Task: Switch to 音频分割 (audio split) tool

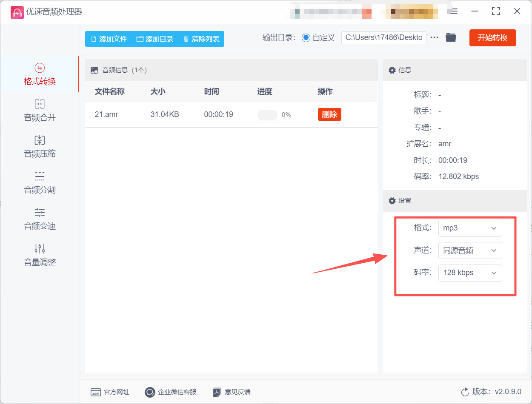Action: pyautogui.click(x=40, y=182)
